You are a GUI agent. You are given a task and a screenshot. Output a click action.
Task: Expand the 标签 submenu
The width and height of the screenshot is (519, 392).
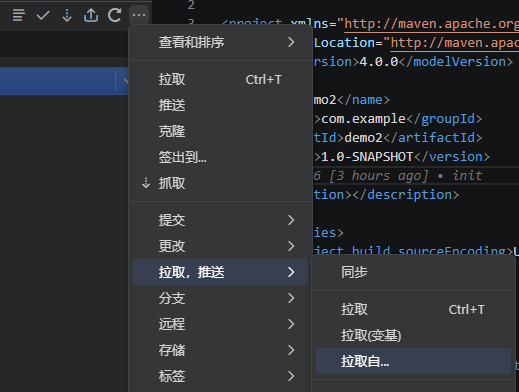(220, 376)
